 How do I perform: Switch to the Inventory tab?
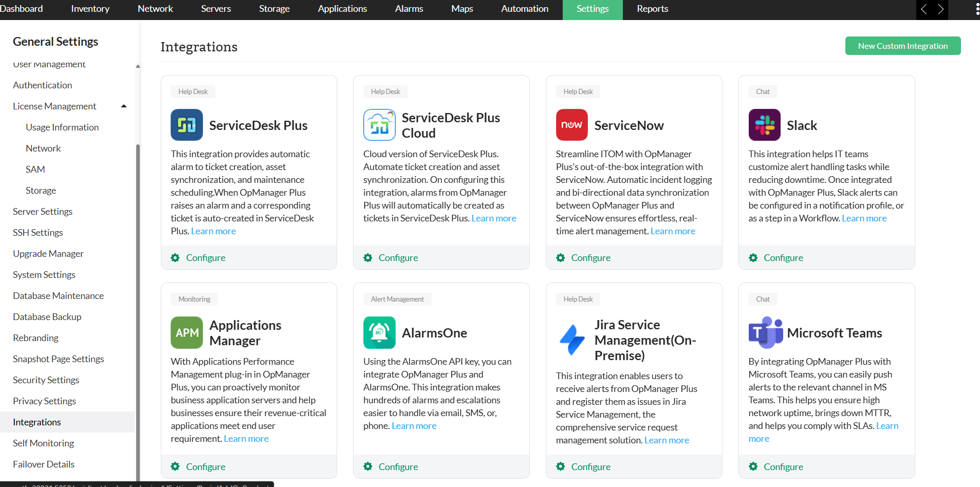pyautogui.click(x=90, y=9)
